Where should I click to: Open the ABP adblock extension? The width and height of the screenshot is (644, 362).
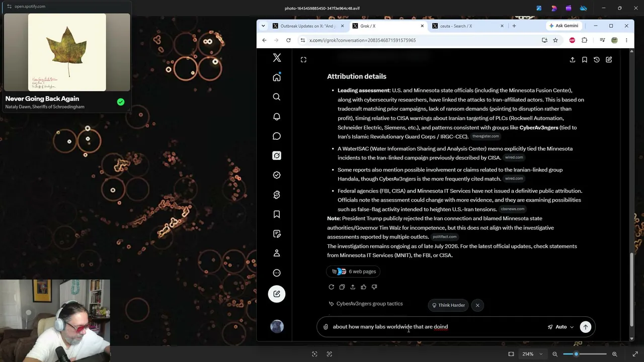coord(572,40)
